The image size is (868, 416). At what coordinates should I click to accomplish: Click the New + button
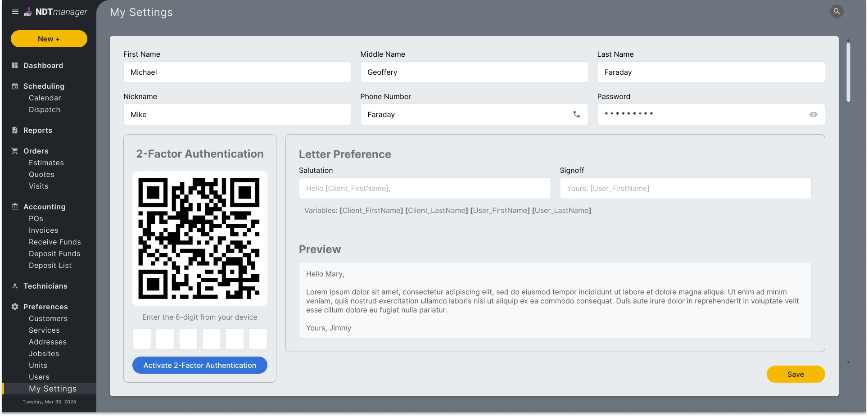click(x=49, y=39)
